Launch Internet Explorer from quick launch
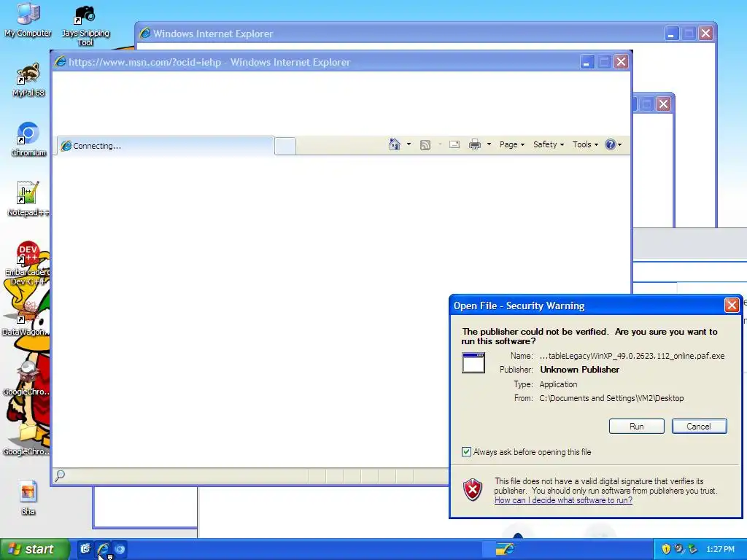 pos(102,549)
